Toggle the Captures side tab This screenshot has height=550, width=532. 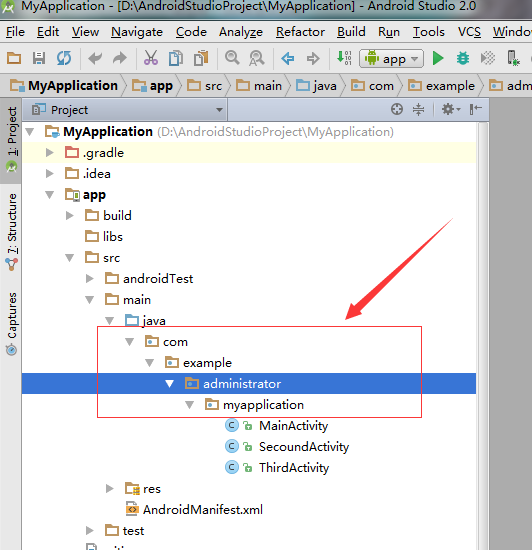click(12, 323)
